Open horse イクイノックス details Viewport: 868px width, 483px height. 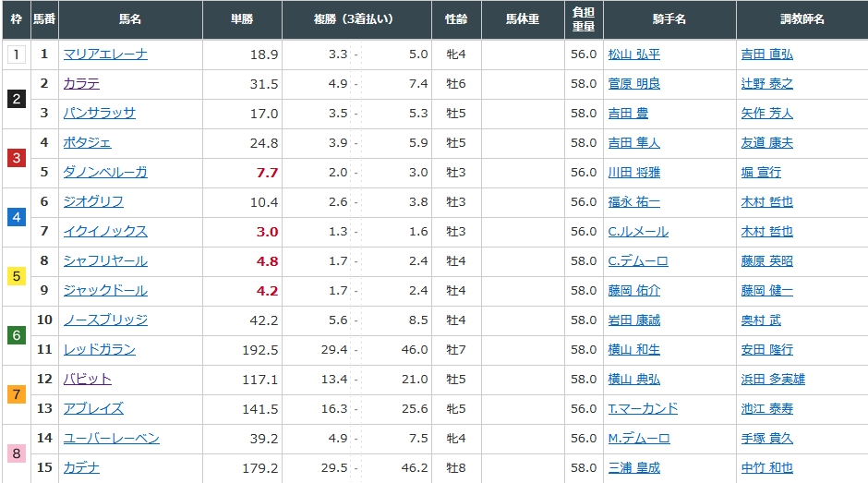(105, 232)
